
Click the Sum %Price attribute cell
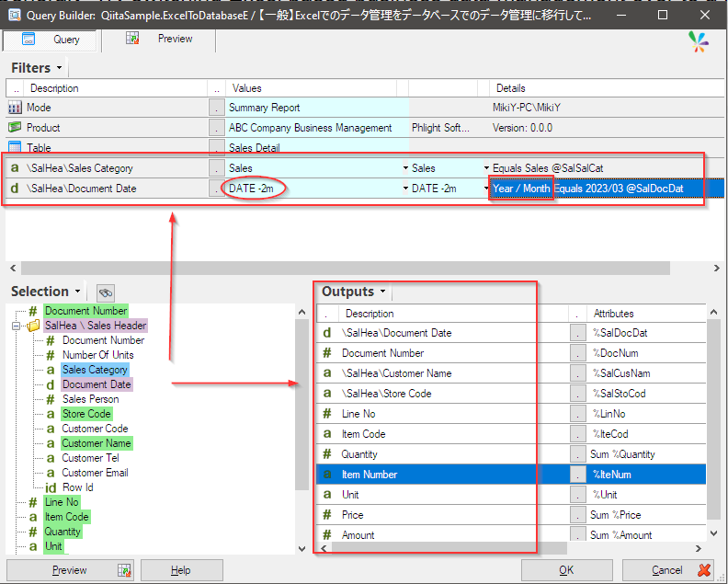click(x=646, y=515)
